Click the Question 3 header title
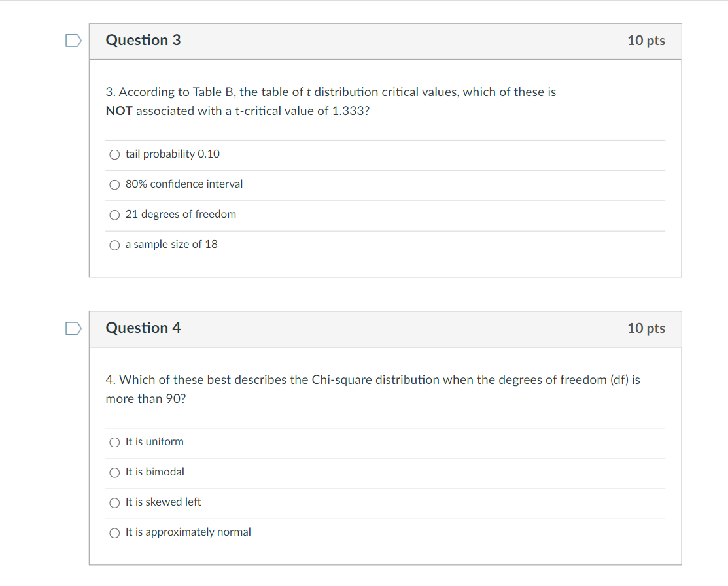Image resolution: width=728 pixels, height=586 pixels. (x=143, y=40)
